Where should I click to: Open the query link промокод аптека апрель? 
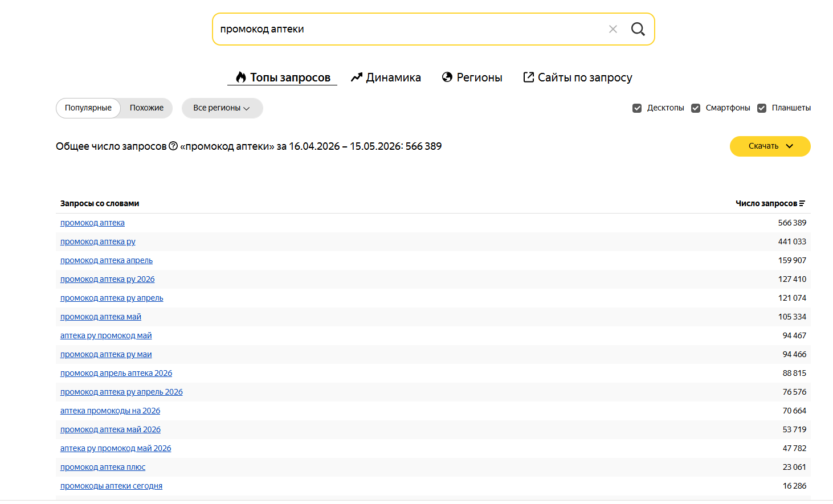pyautogui.click(x=107, y=260)
